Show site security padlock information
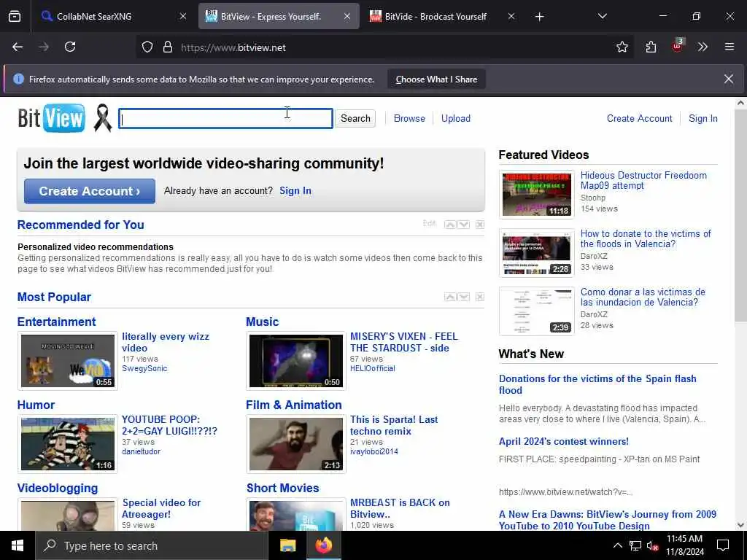The height and width of the screenshot is (560, 747). pos(168,47)
